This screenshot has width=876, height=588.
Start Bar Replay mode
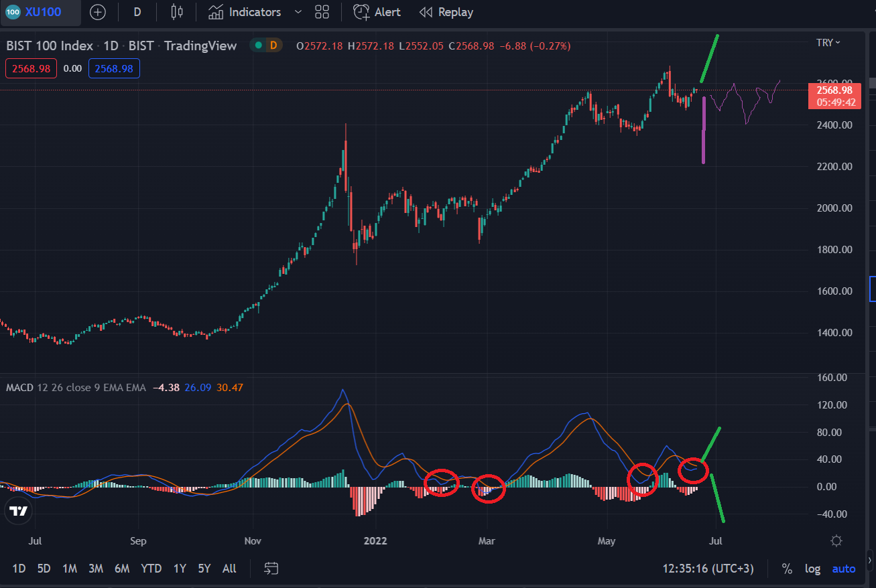point(446,12)
